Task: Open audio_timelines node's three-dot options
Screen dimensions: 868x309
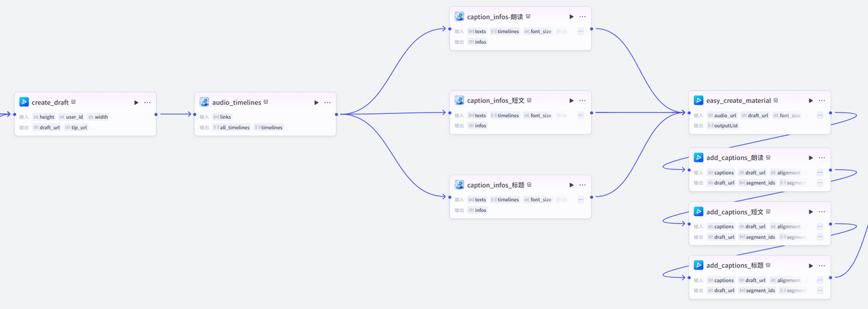Action: 328,102
